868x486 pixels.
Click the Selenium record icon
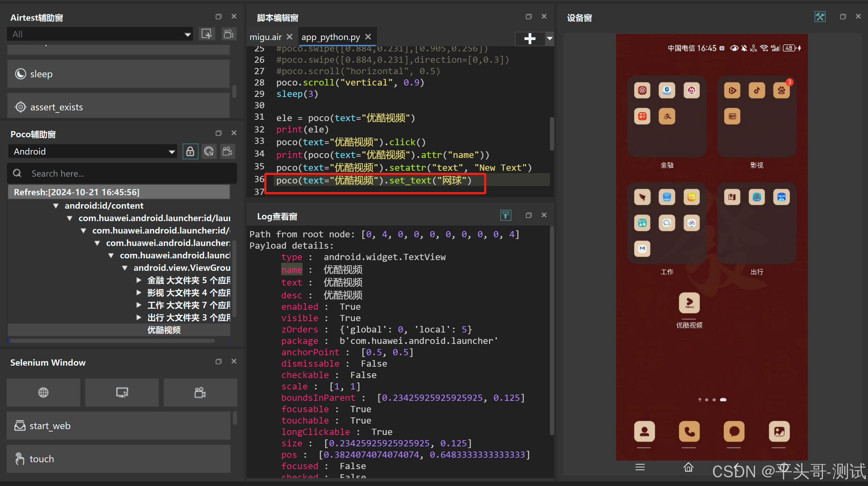pyautogui.click(x=200, y=392)
